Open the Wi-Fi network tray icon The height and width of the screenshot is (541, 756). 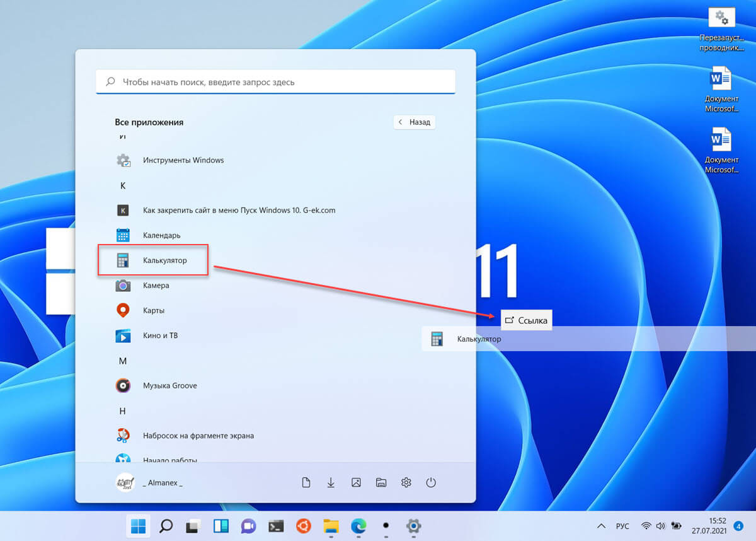click(x=646, y=526)
